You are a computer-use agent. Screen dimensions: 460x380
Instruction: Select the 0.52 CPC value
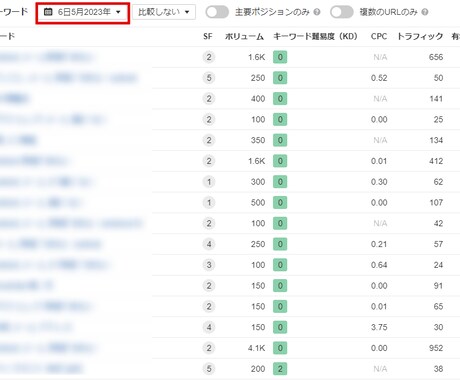(x=379, y=78)
